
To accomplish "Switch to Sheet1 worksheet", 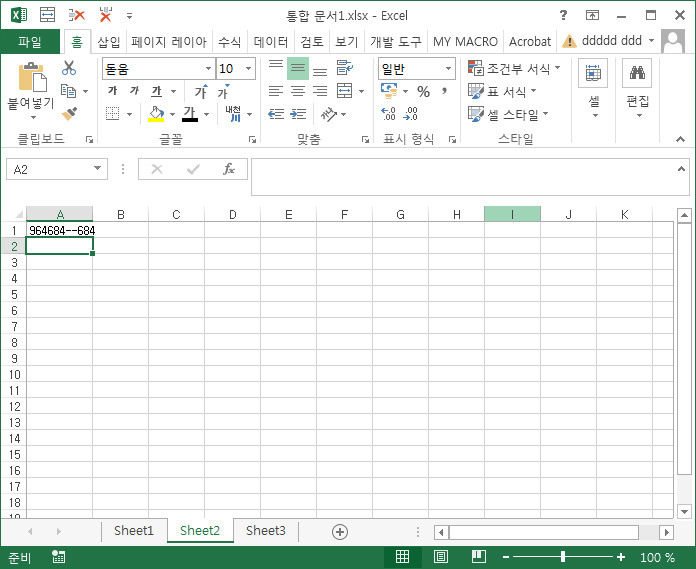I will point(134,530).
